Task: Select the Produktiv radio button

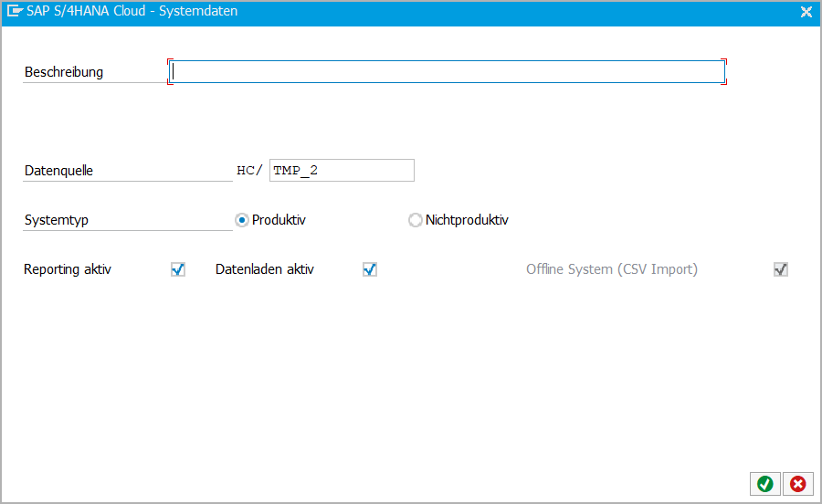Action: 242,220
